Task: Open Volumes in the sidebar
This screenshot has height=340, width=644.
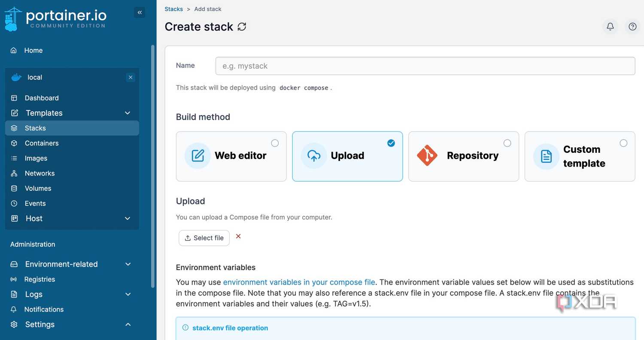Action: pos(72,188)
